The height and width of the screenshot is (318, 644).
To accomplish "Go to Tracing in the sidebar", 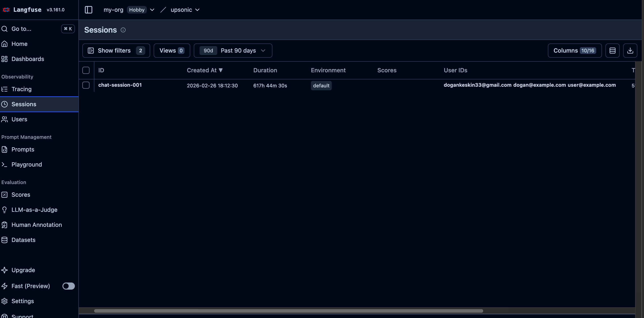I will [21, 89].
